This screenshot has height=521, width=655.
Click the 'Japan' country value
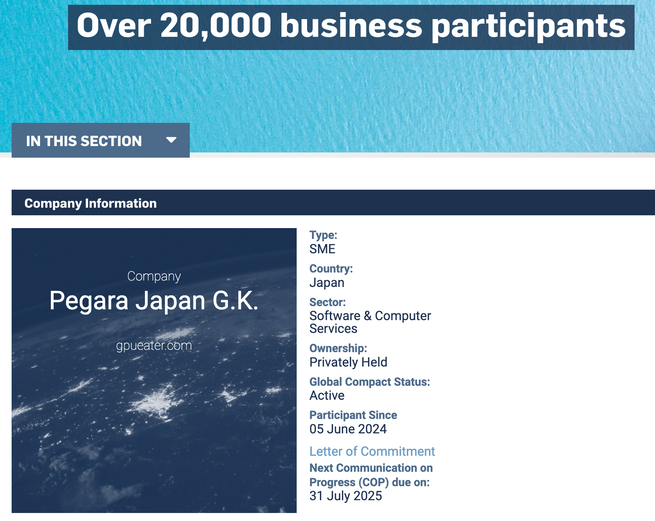pyautogui.click(x=327, y=282)
